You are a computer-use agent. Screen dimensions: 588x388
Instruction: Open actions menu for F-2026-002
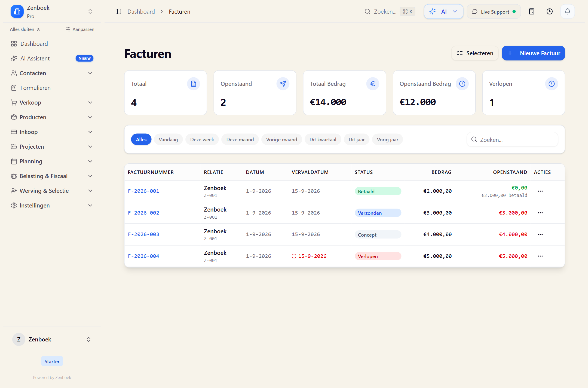[540, 213]
